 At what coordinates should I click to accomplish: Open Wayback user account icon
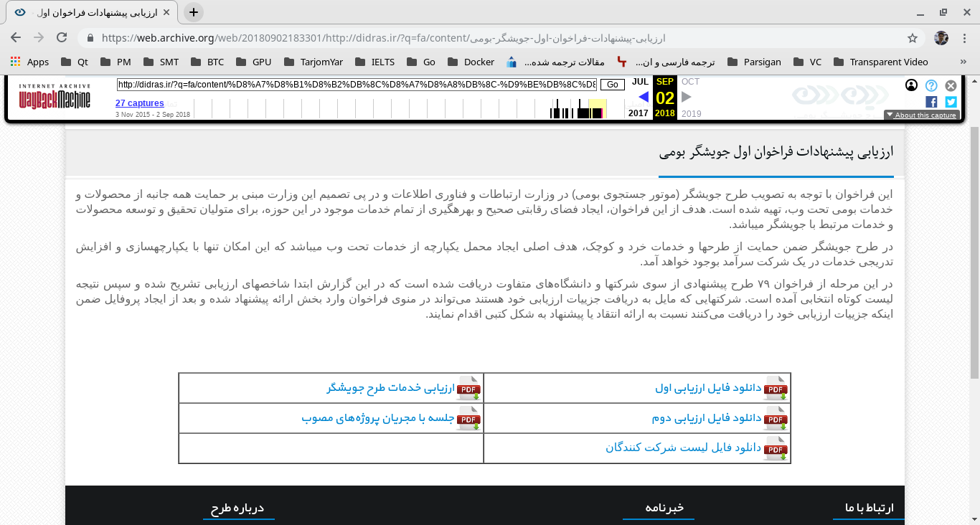911,85
